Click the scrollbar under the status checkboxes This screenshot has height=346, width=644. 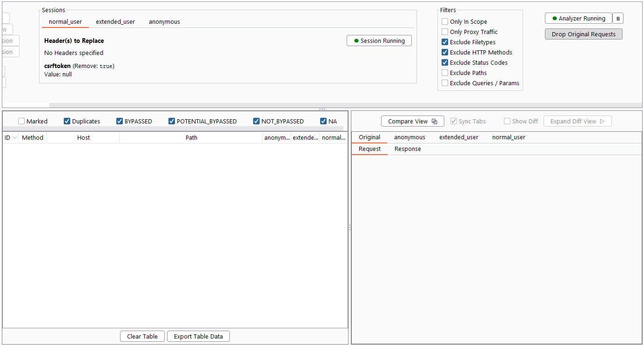pyautogui.click(x=173, y=129)
